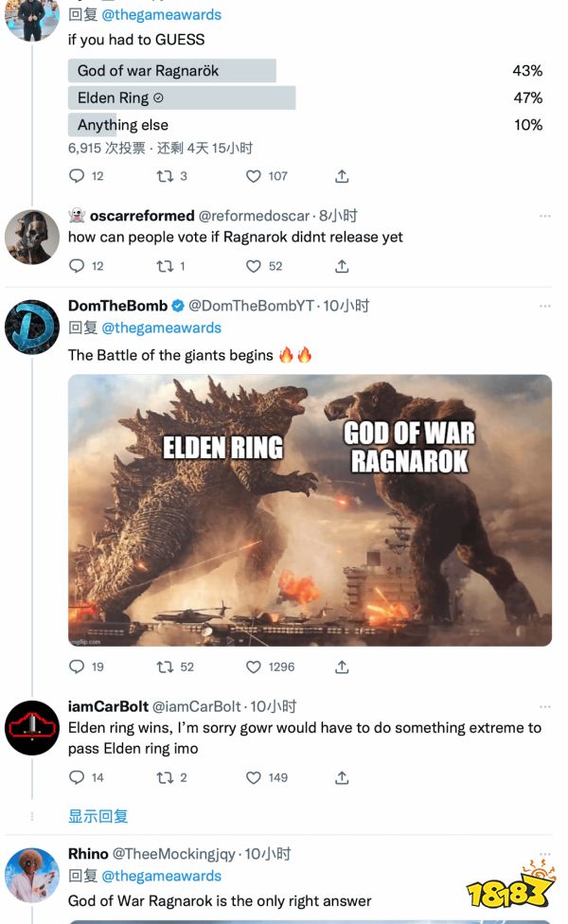
Task: Like oscarreformed's Ragnarok release tweet
Action: coord(254,267)
